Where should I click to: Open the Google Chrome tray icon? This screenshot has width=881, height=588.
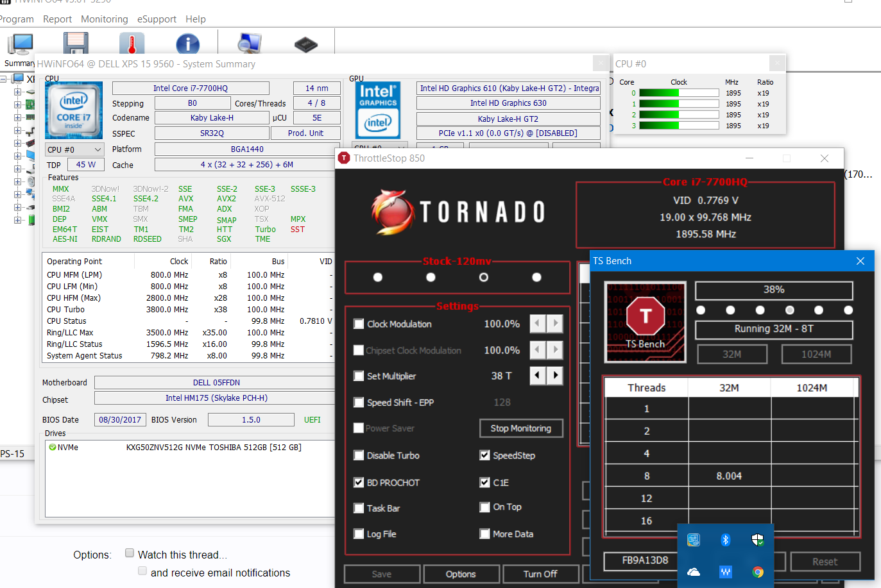pyautogui.click(x=758, y=572)
